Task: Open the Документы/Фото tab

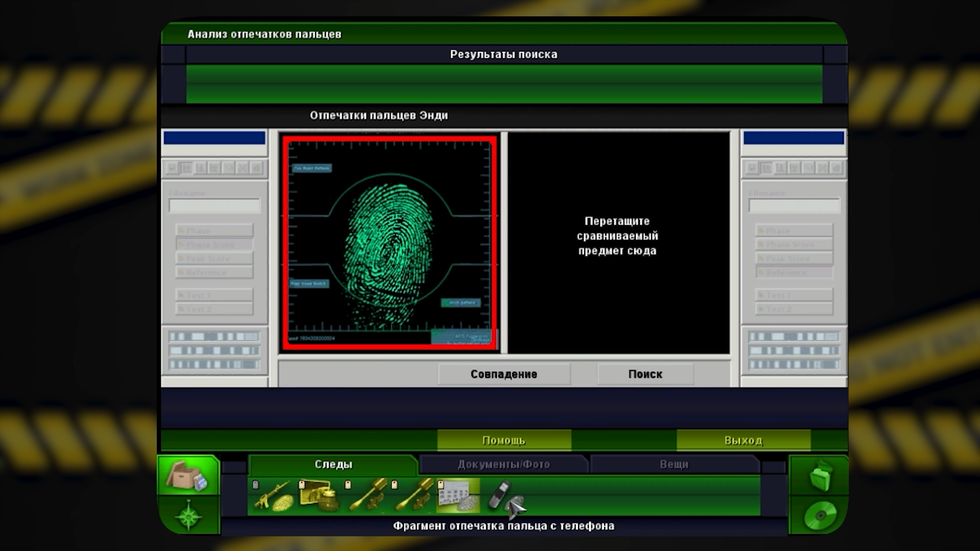Action: (x=504, y=464)
